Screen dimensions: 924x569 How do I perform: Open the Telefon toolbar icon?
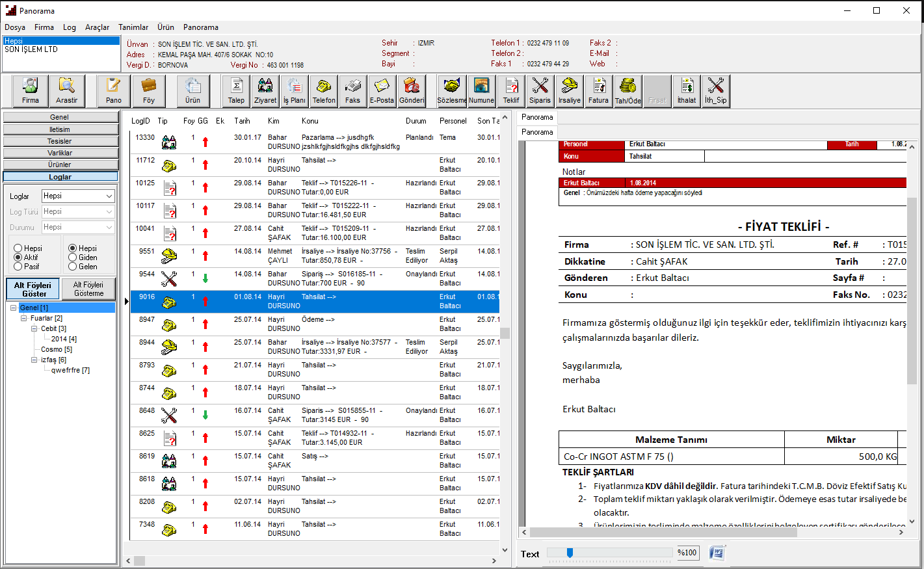tap(324, 91)
